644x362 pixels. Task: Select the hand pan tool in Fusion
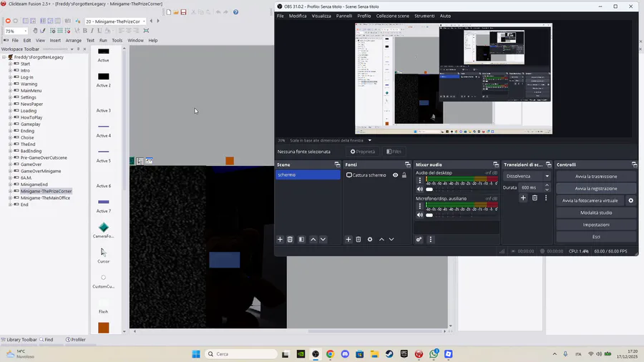(x=35, y=31)
